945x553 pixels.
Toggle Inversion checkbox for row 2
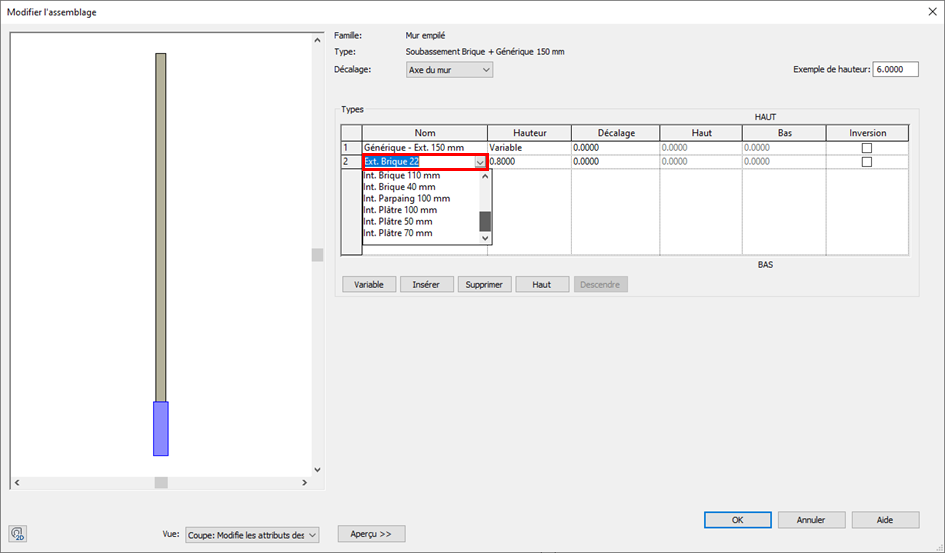click(x=867, y=162)
